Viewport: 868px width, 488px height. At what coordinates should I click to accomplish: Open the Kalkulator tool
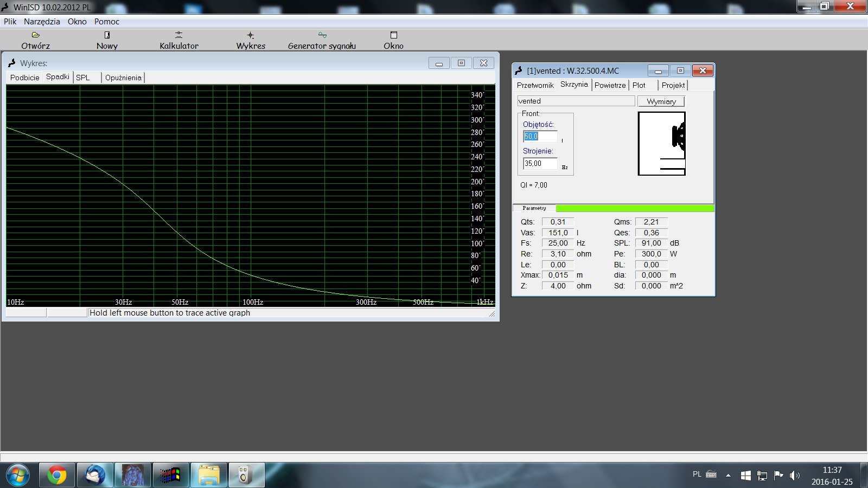178,35
